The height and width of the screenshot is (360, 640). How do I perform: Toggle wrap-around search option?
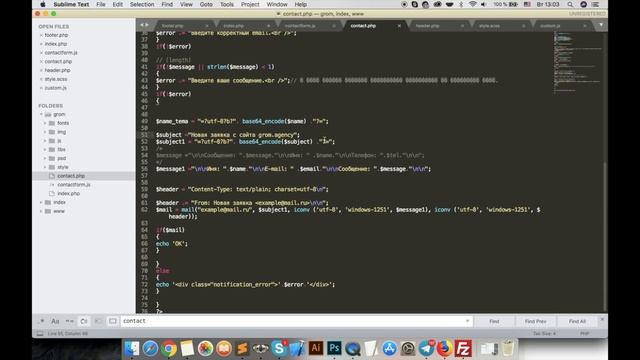tap(84, 321)
